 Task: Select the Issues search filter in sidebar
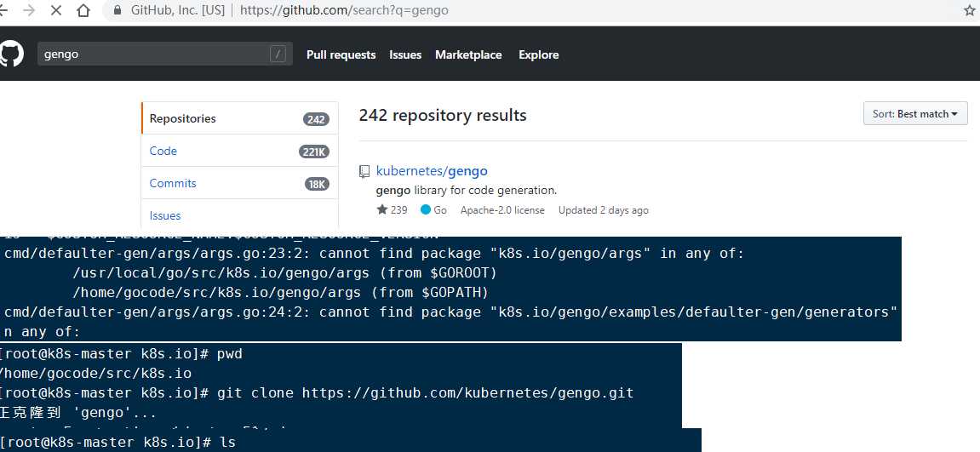pos(240,215)
